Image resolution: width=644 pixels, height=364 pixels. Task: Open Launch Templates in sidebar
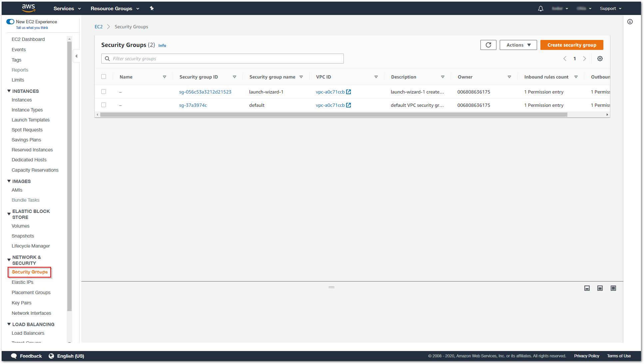click(31, 120)
